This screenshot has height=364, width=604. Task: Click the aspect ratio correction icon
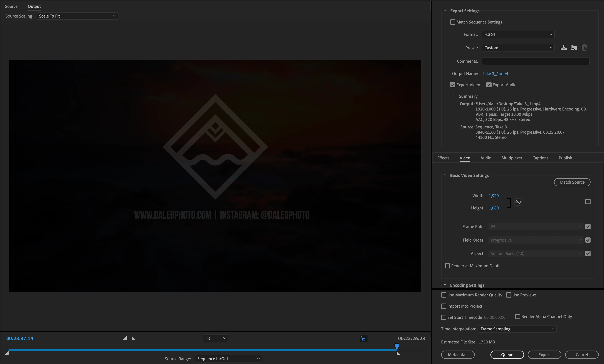[364, 338]
